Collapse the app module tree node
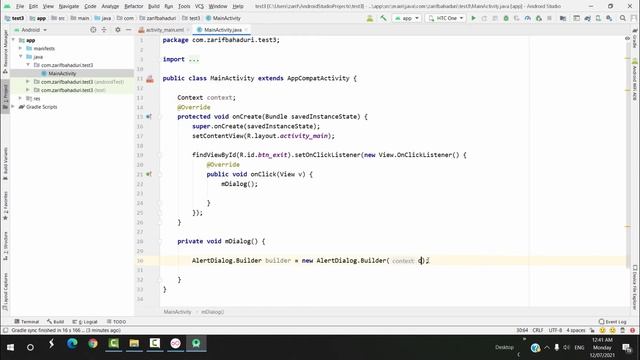The height and width of the screenshot is (360, 640). tap(13, 40)
